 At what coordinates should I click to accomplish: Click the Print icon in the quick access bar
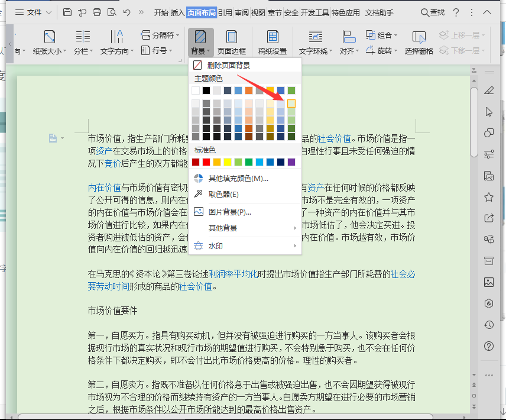pos(97,12)
